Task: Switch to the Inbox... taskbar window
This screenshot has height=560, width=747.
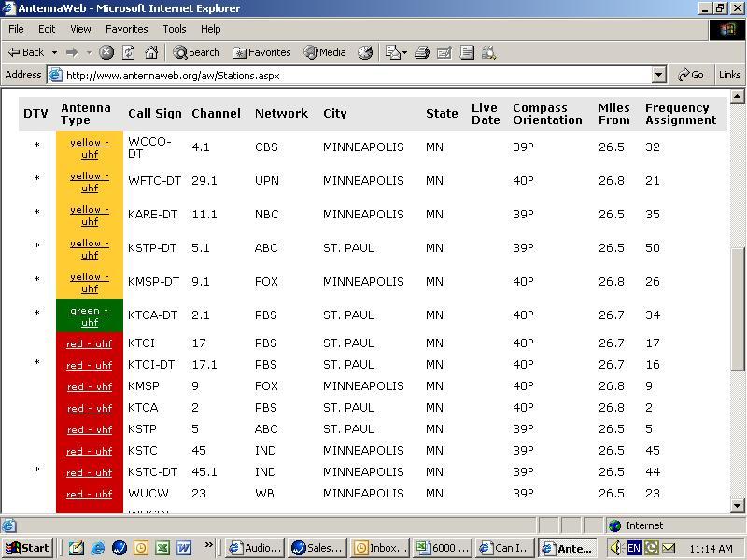Action: tap(380, 548)
